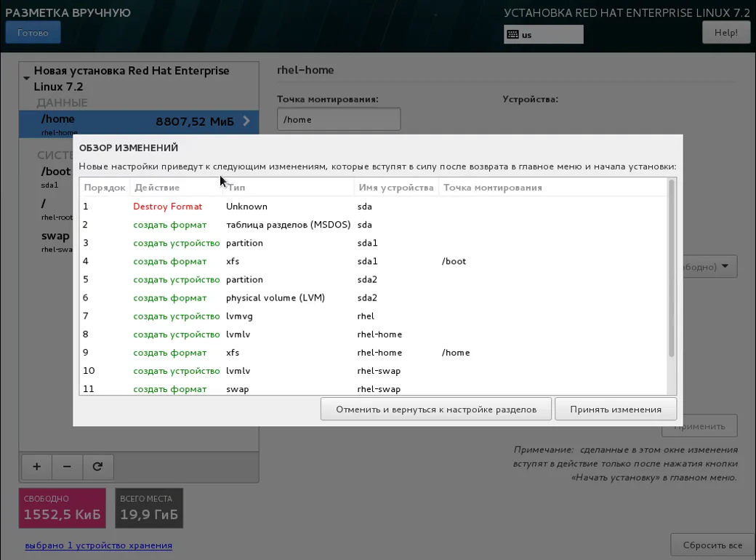This screenshot has width=756, height=560.
Task: Open Help! button
Action: (725, 32)
